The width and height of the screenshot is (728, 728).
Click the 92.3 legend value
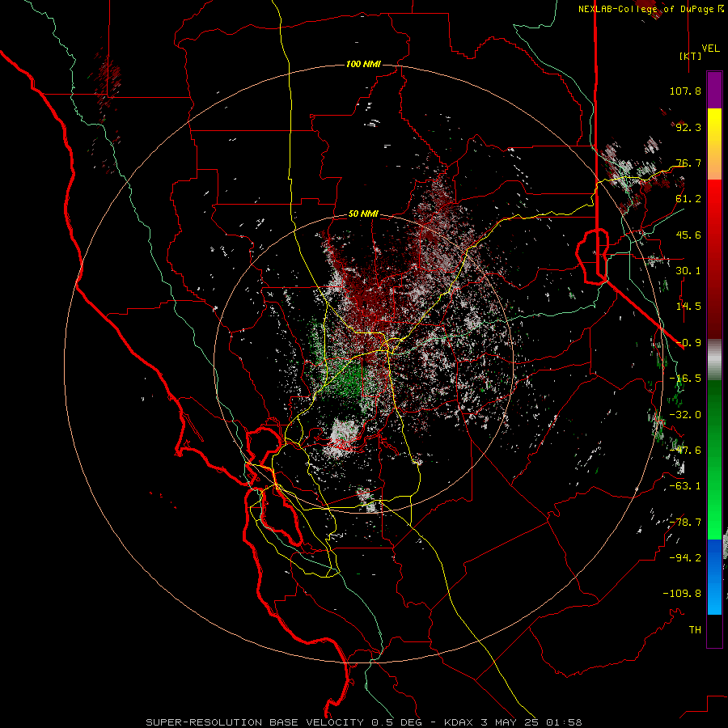(688, 127)
